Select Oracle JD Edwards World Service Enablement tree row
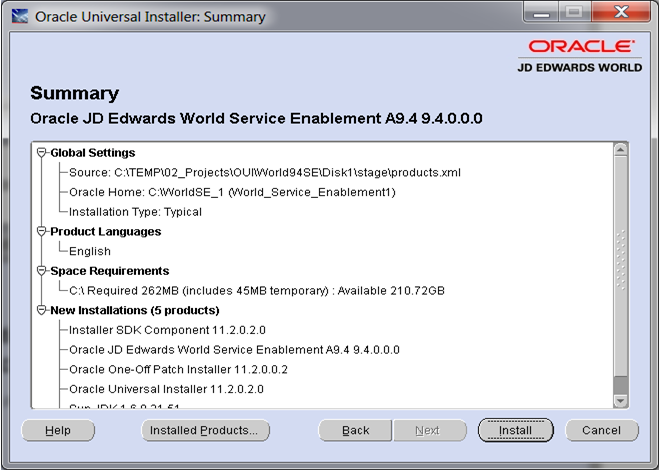The image size is (660, 470). pyautogui.click(x=234, y=350)
